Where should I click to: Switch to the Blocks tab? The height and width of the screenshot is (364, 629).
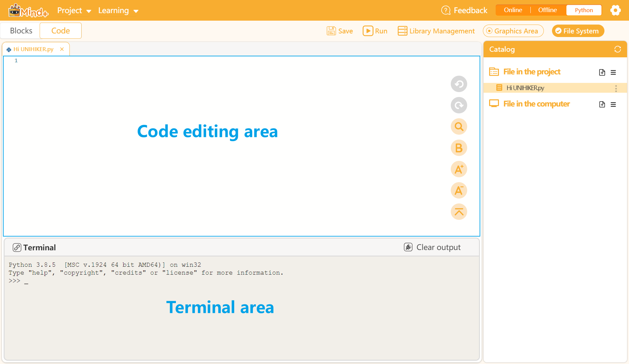point(21,30)
